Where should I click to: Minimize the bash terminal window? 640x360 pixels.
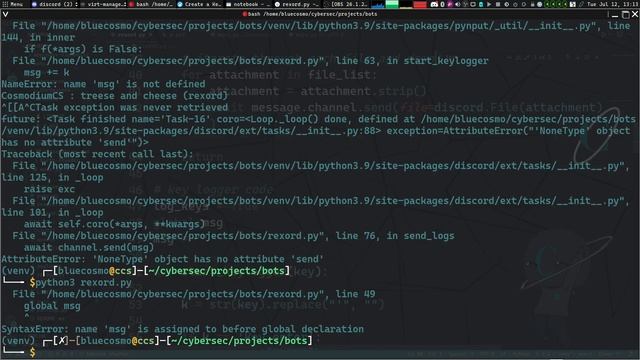click(x=615, y=16)
